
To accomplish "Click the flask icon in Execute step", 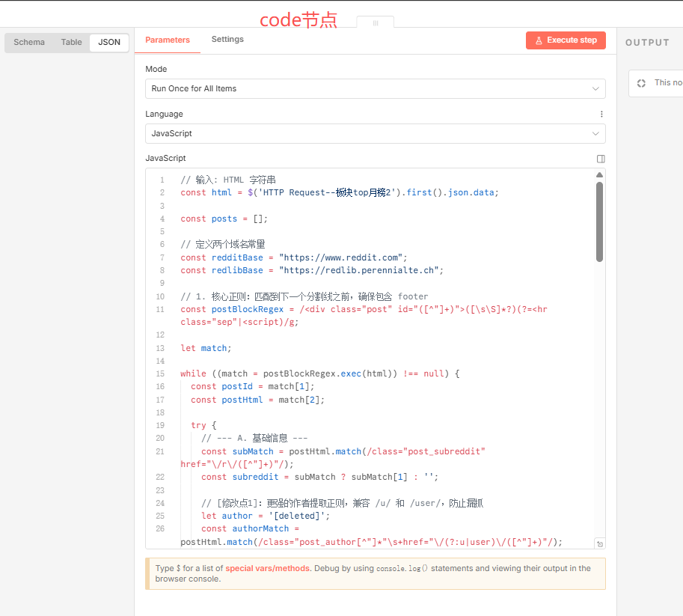I will coord(538,40).
